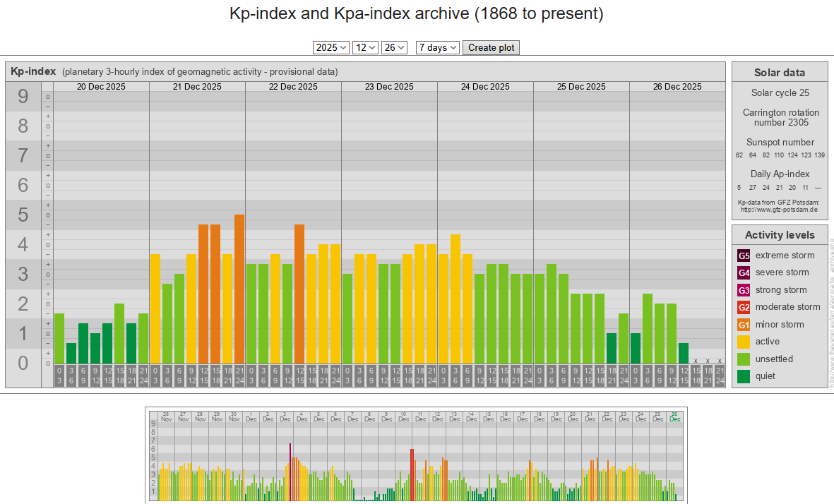Click the G5 extreme storm badge
The image size is (834, 504).
pyautogui.click(x=744, y=256)
